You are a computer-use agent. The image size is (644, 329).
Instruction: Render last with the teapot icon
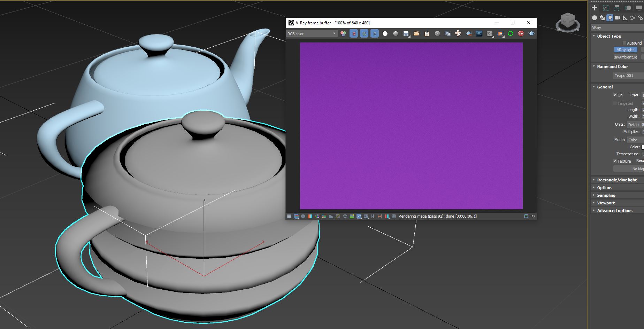(531, 33)
